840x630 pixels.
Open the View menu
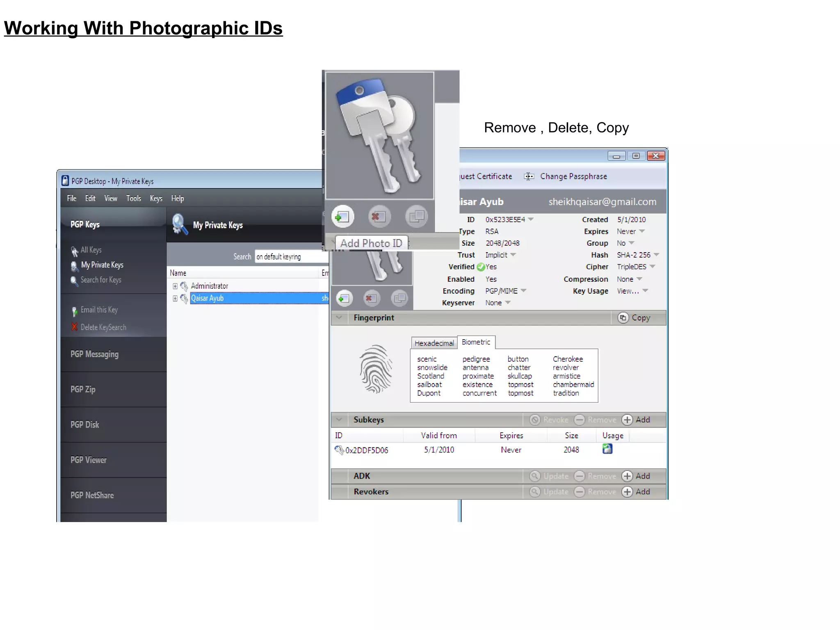tap(111, 198)
